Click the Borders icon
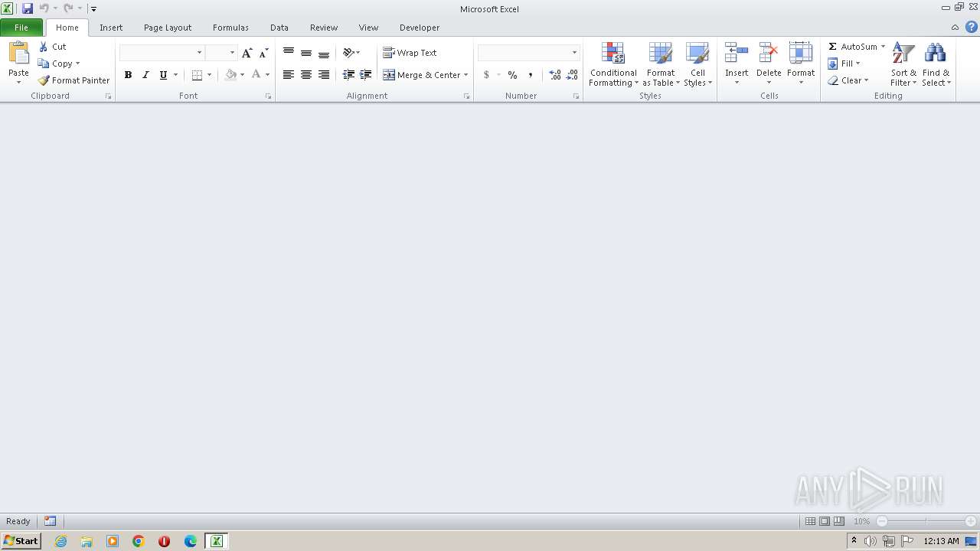Viewport: 980px width, 551px height. tap(197, 75)
